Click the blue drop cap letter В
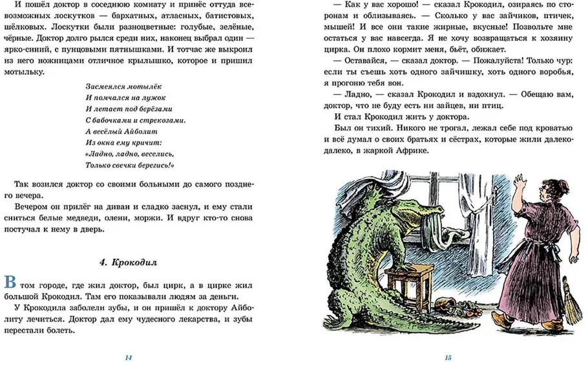 [9, 283]
